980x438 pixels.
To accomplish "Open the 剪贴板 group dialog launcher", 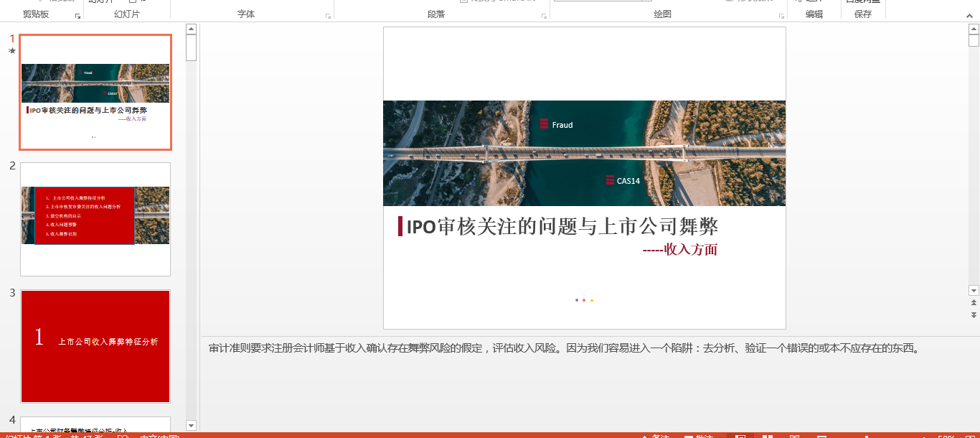I will coord(77,15).
